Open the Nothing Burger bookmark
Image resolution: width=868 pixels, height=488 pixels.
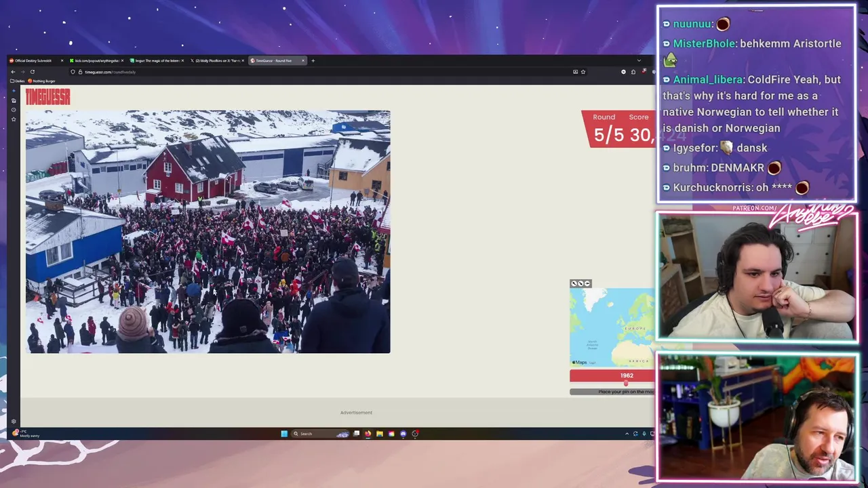point(42,81)
